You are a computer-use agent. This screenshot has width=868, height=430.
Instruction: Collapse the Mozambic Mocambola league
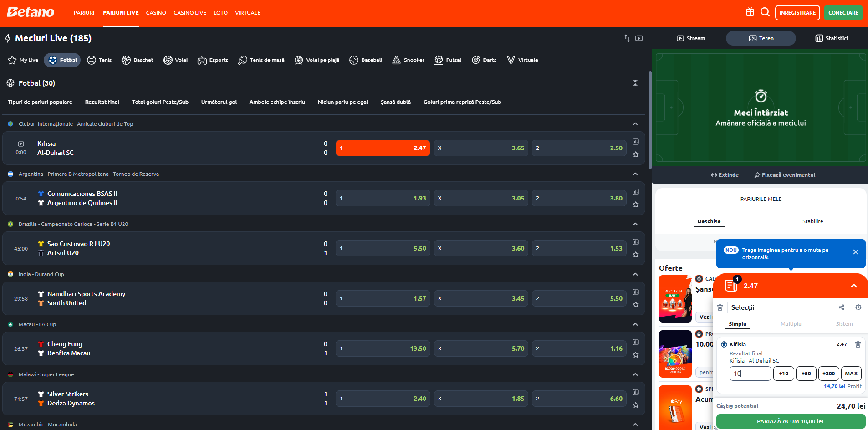pyautogui.click(x=635, y=425)
